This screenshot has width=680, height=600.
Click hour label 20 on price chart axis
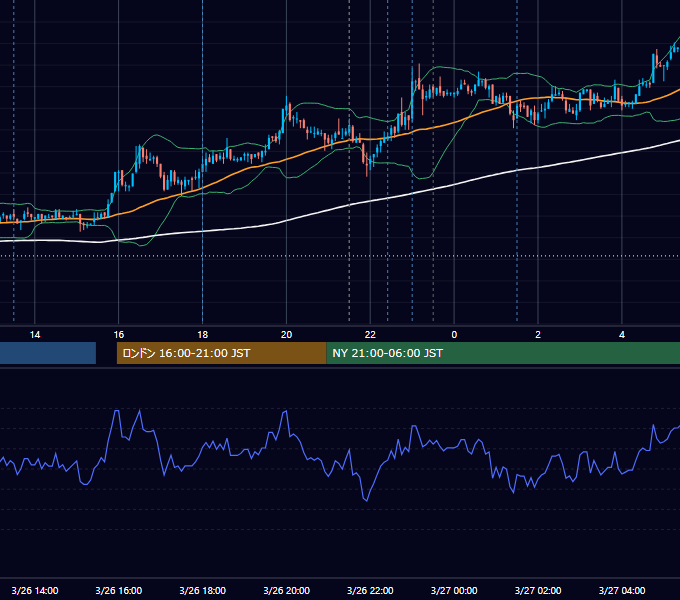[x=286, y=335]
